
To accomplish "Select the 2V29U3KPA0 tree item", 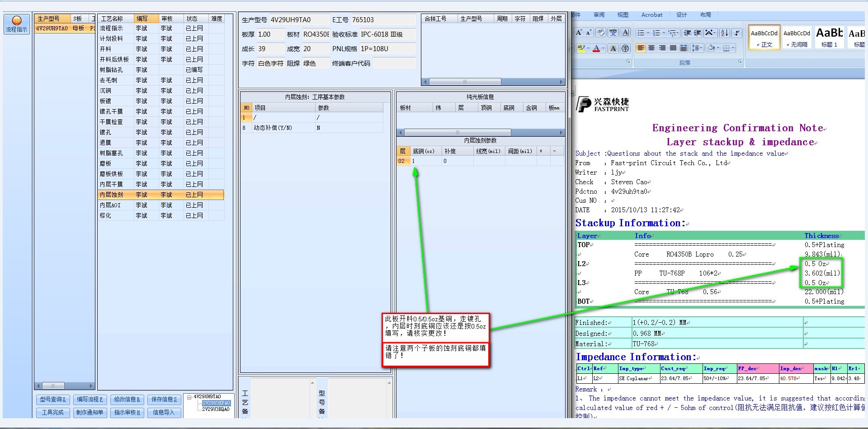I will (x=216, y=403).
